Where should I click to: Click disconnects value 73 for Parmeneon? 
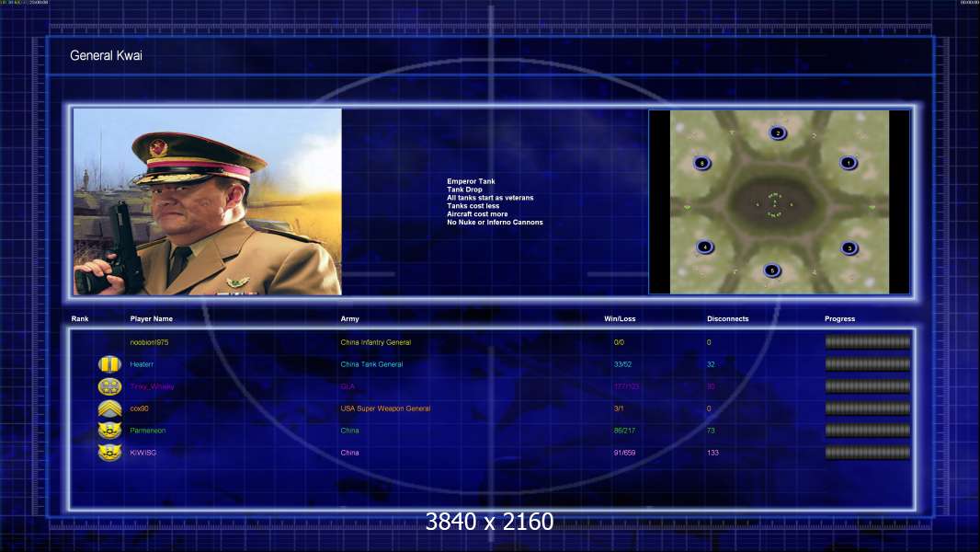[x=711, y=431]
